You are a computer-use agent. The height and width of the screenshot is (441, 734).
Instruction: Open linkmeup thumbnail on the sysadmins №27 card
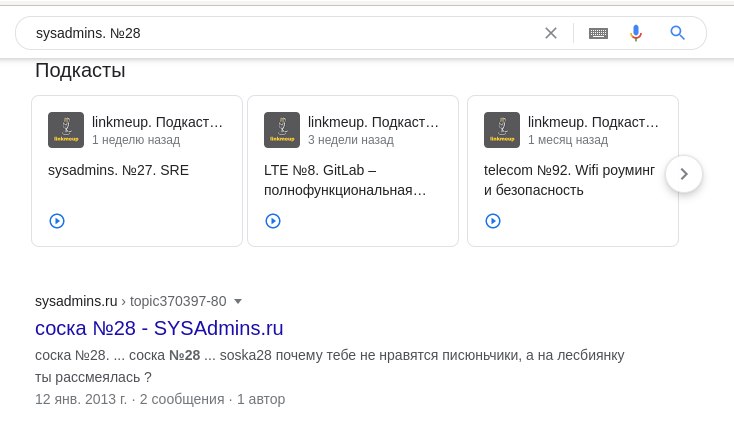point(66,130)
